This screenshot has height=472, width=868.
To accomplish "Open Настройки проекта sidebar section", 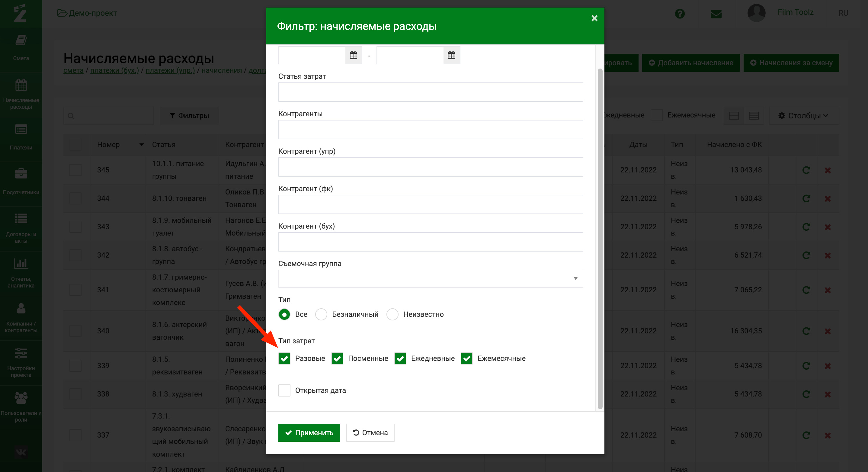I will click(x=21, y=362).
